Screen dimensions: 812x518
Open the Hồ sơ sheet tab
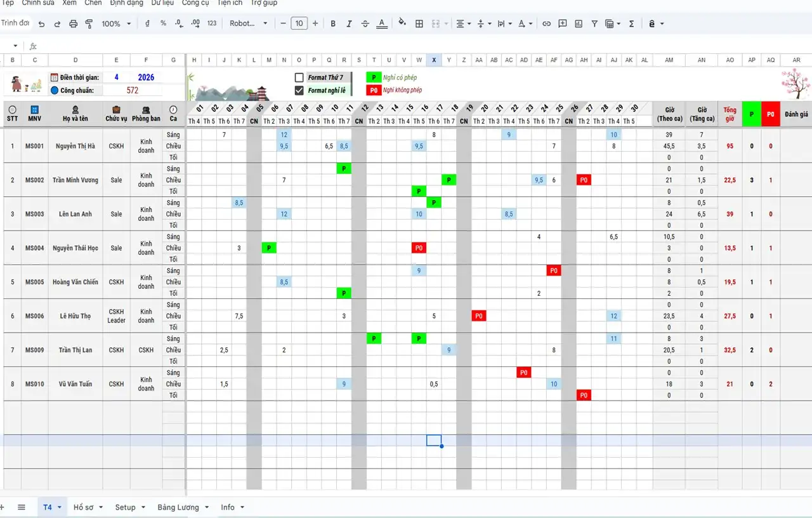[x=83, y=507]
